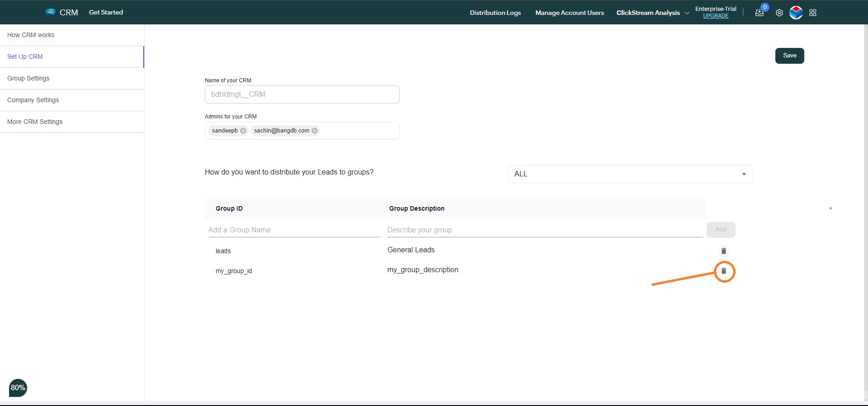
Task: Go to Company Settings
Action: [x=72, y=100]
